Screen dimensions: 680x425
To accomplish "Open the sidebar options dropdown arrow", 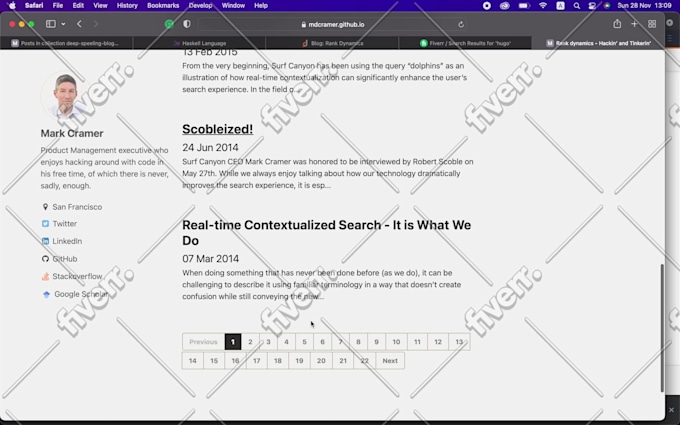I will click(63, 24).
